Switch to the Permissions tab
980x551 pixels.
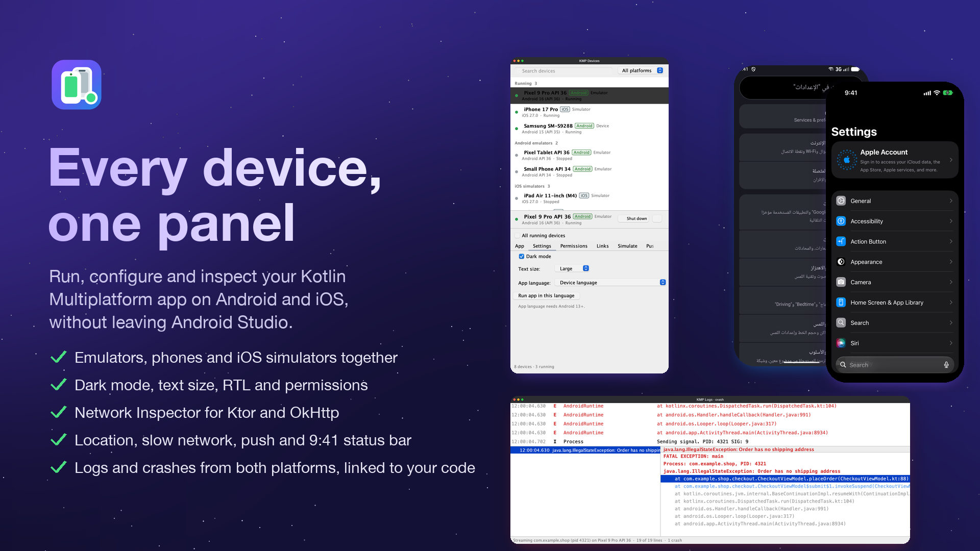574,246
